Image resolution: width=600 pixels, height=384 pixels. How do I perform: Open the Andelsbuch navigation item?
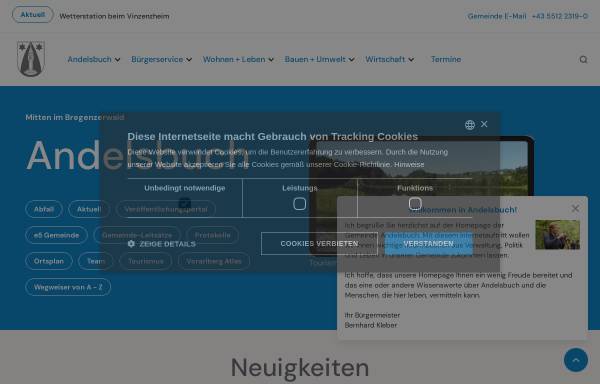click(90, 59)
